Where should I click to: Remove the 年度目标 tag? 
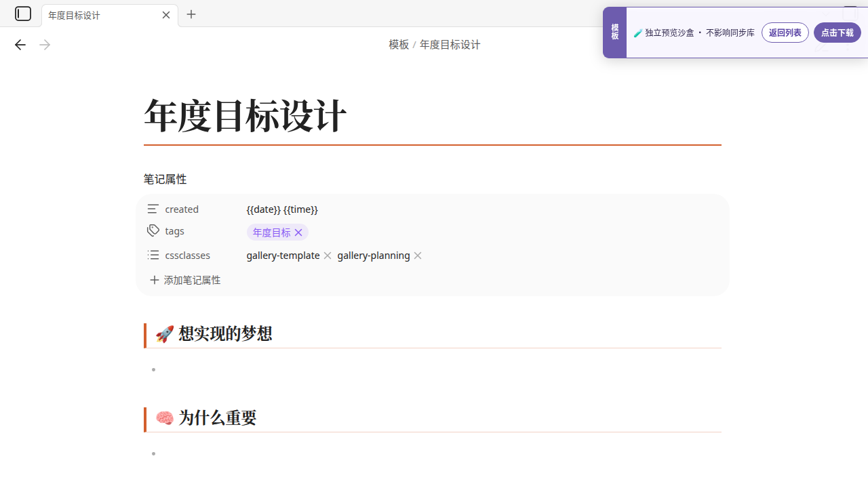pos(298,232)
